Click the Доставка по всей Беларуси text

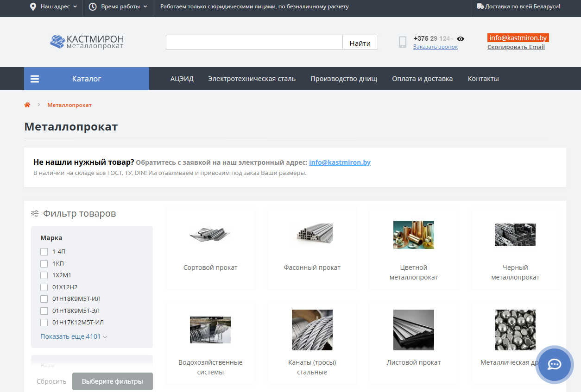point(523,6)
